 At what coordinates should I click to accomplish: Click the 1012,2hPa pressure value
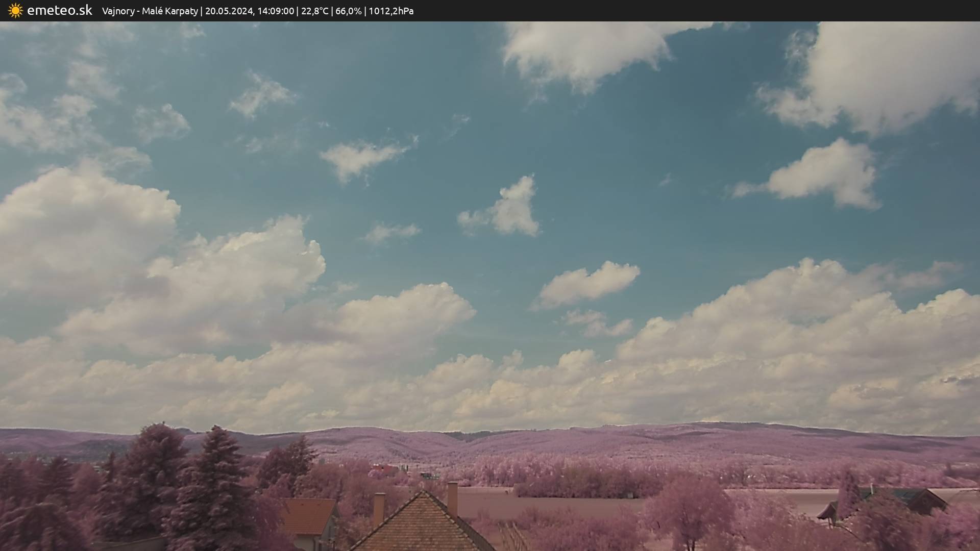point(391,11)
